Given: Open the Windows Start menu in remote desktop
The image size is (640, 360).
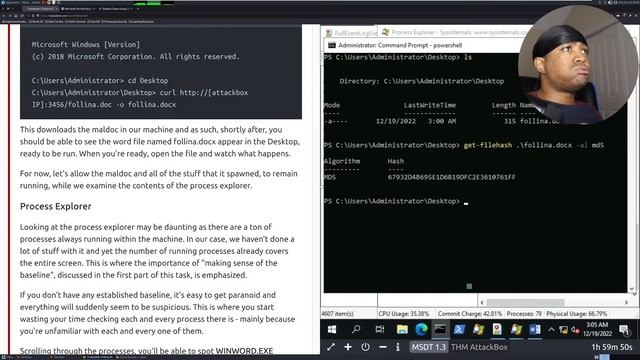Looking at the screenshot, I should (x=332, y=329).
